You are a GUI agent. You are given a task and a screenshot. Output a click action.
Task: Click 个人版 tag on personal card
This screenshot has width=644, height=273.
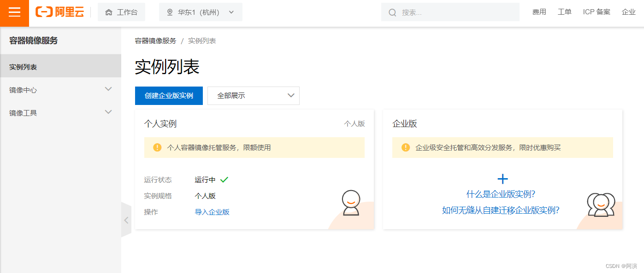pyautogui.click(x=354, y=123)
